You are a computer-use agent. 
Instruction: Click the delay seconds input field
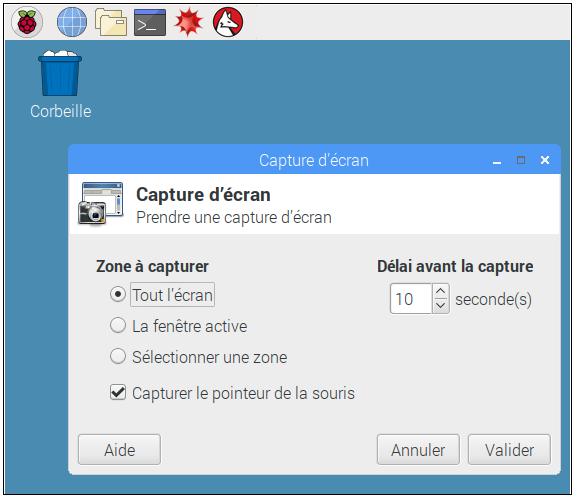tap(411, 299)
